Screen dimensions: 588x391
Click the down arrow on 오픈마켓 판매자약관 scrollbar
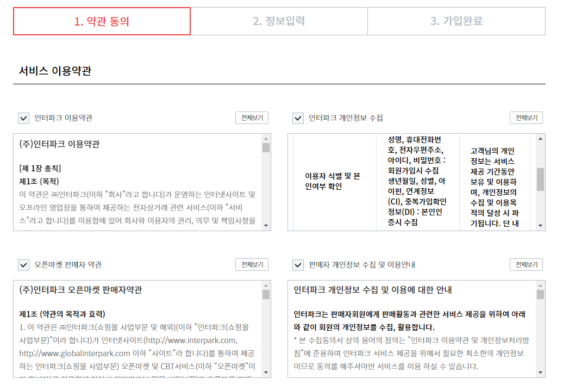coord(266,373)
